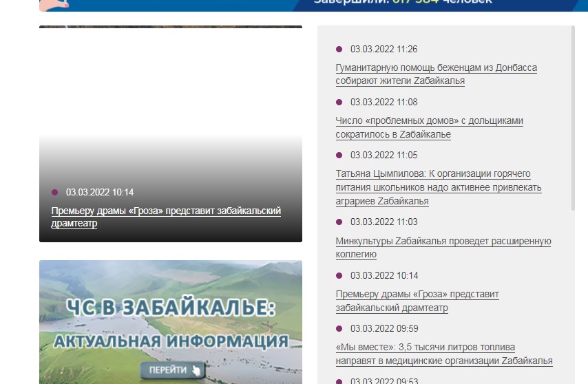The height and width of the screenshot is (384, 588).
Task: Open article about «проблемных домов» in Забайкалье
Action: coord(429,127)
